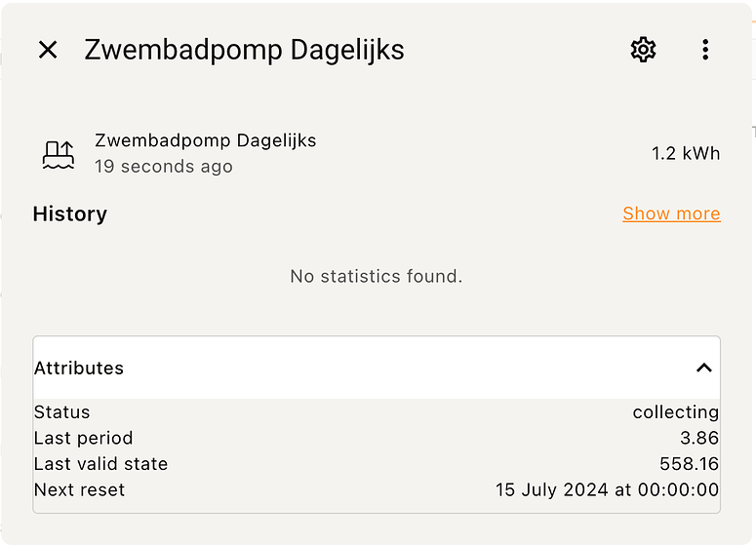Click the 558.16 last valid state value
Viewport: 756px width, 545px height.
[689, 464]
